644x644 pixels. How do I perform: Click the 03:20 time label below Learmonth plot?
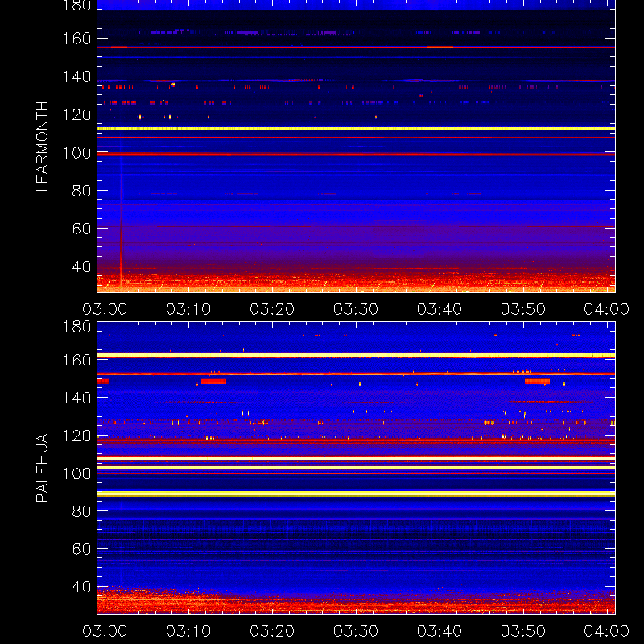coord(272,309)
